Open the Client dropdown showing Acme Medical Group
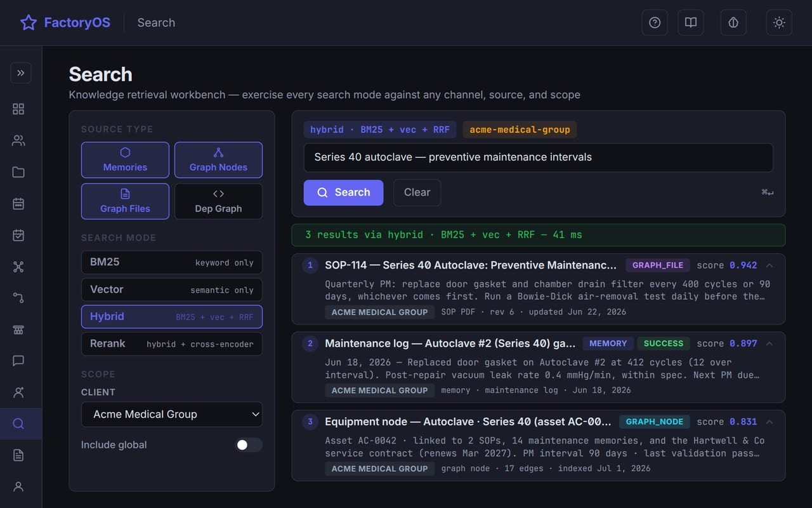Screen dimensions: 812x508 pyautogui.click(x=172, y=415)
